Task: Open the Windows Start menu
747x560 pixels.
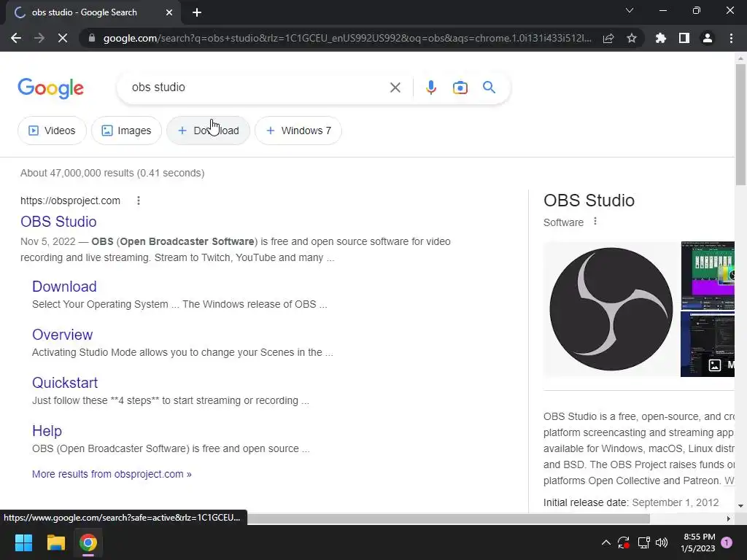Action: coord(23,542)
